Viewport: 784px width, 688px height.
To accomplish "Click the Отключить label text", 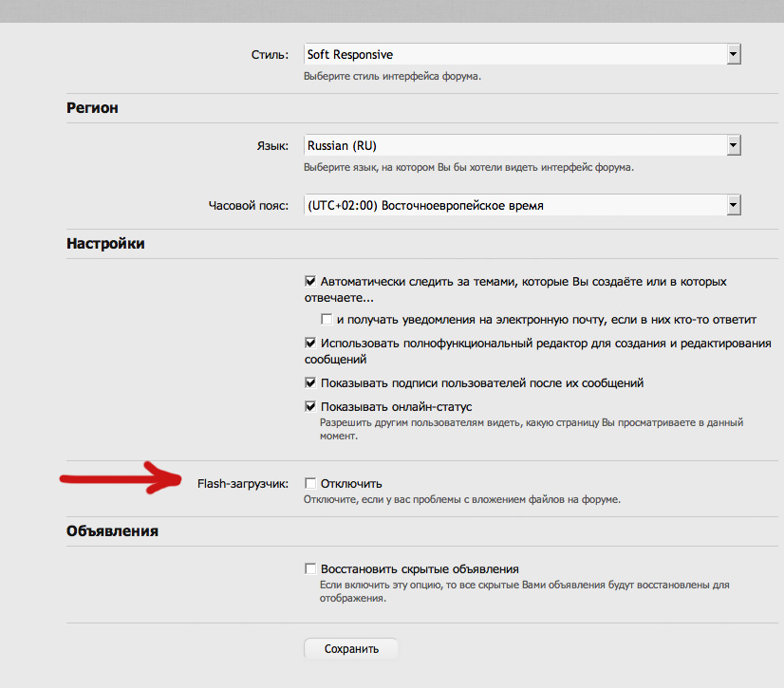I will [351, 483].
